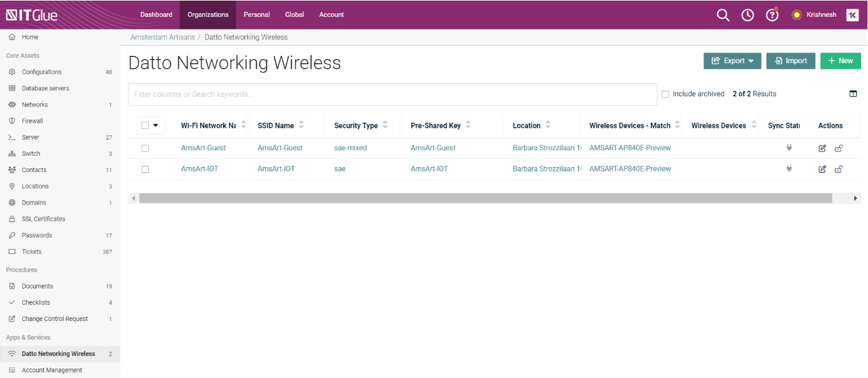Image resolution: width=868 pixels, height=378 pixels.
Task: Sort by Wireless Devices - Match column arrows
Action: pos(677,125)
